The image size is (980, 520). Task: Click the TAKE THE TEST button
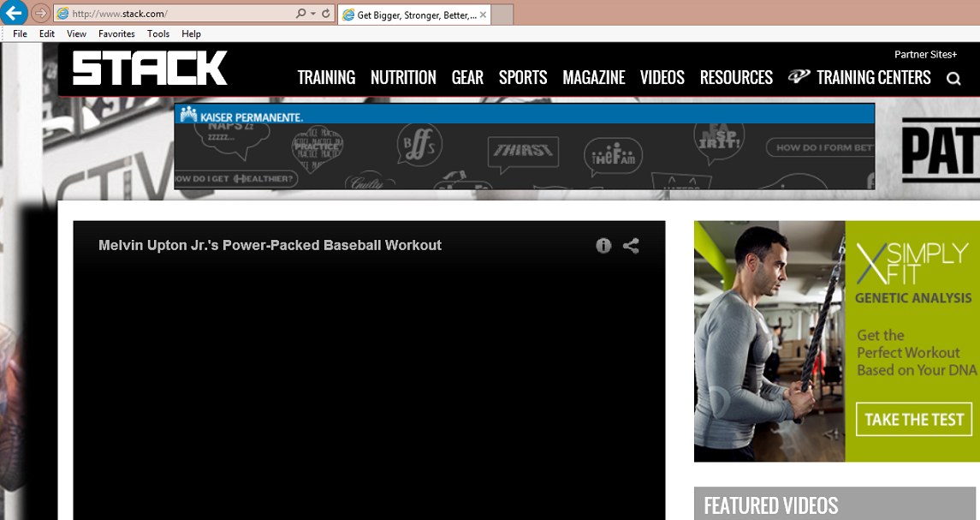914,420
